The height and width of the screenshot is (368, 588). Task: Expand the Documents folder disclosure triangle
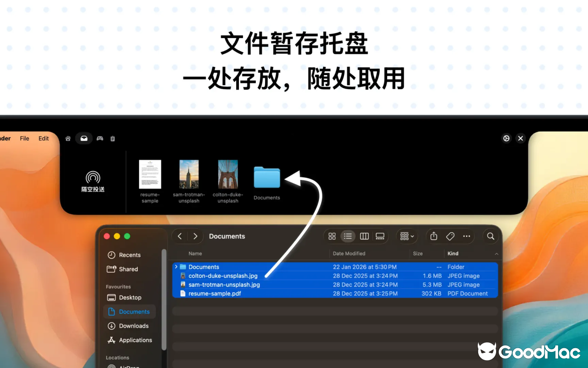pos(176,267)
